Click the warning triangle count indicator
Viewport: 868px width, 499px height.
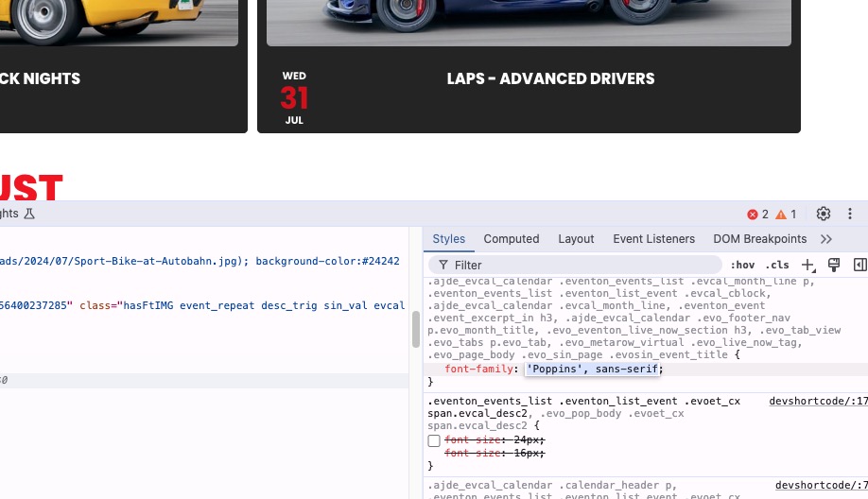pos(786,215)
